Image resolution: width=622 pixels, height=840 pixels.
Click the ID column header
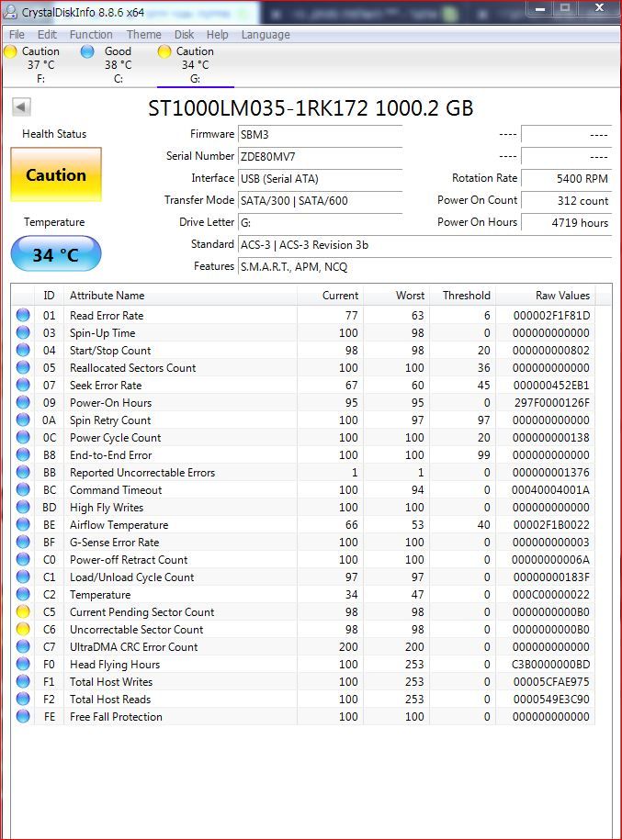point(49,296)
